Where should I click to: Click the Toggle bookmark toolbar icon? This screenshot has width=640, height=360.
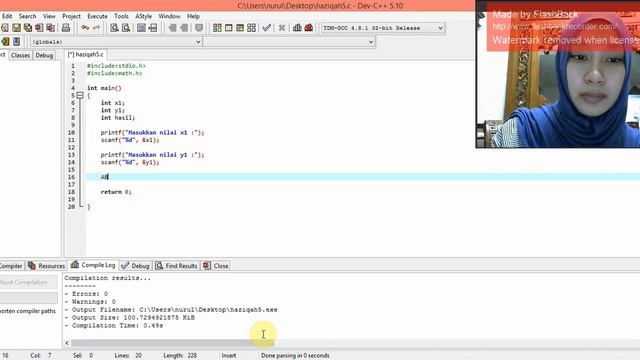[16, 42]
